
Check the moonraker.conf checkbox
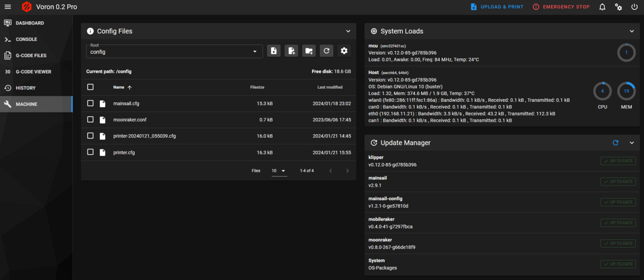(x=90, y=120)
